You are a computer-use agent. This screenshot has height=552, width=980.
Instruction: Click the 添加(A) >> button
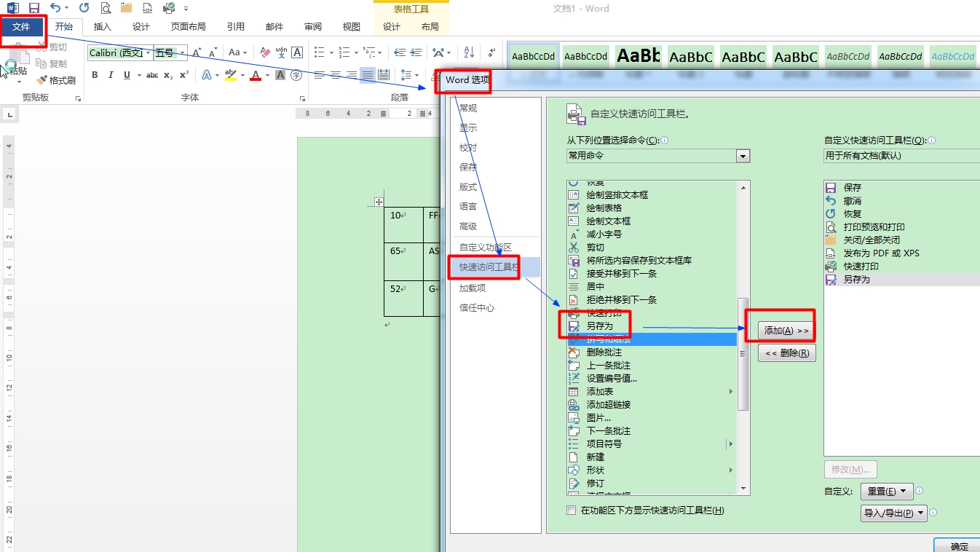pyautogui.click(x=787, y=331)
